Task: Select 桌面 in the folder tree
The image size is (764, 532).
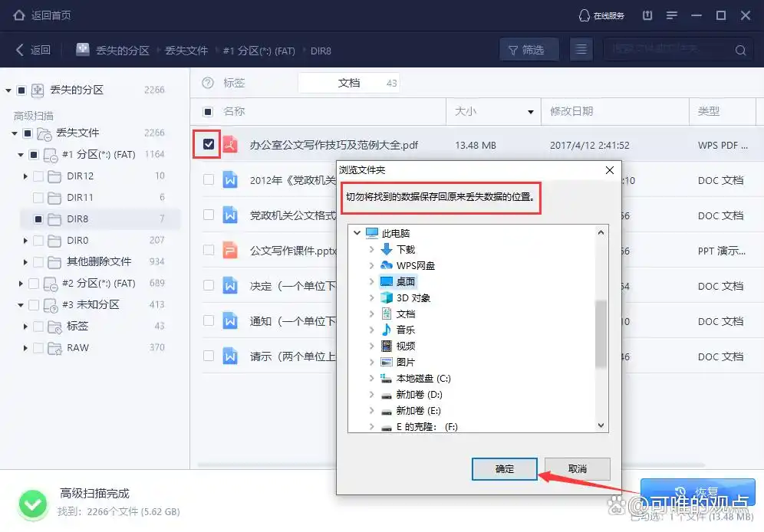Action: point(405,281)
